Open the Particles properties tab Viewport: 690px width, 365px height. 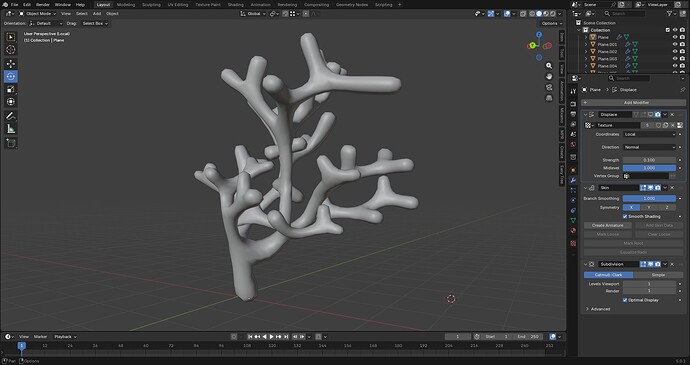pyautogui.click(x=573, y=190)
